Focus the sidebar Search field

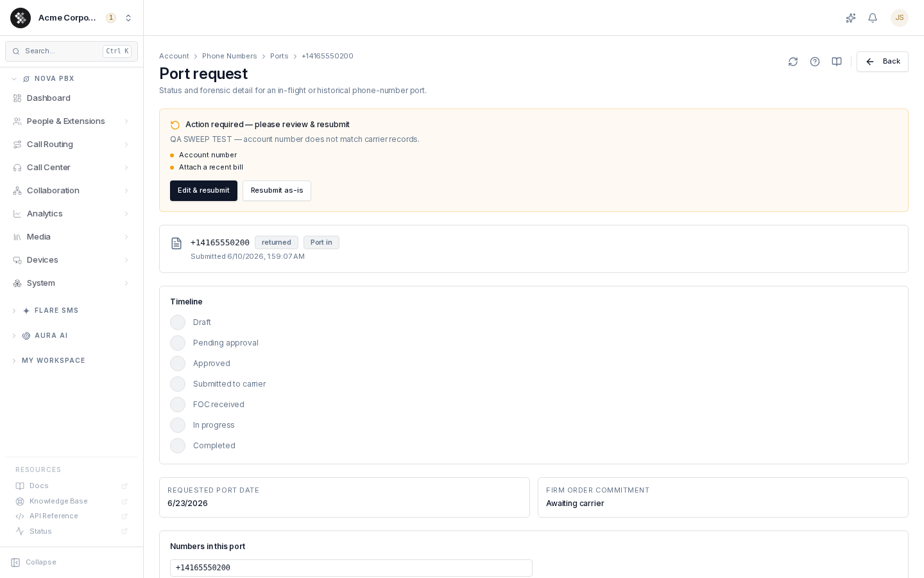(x=71, y=51)
